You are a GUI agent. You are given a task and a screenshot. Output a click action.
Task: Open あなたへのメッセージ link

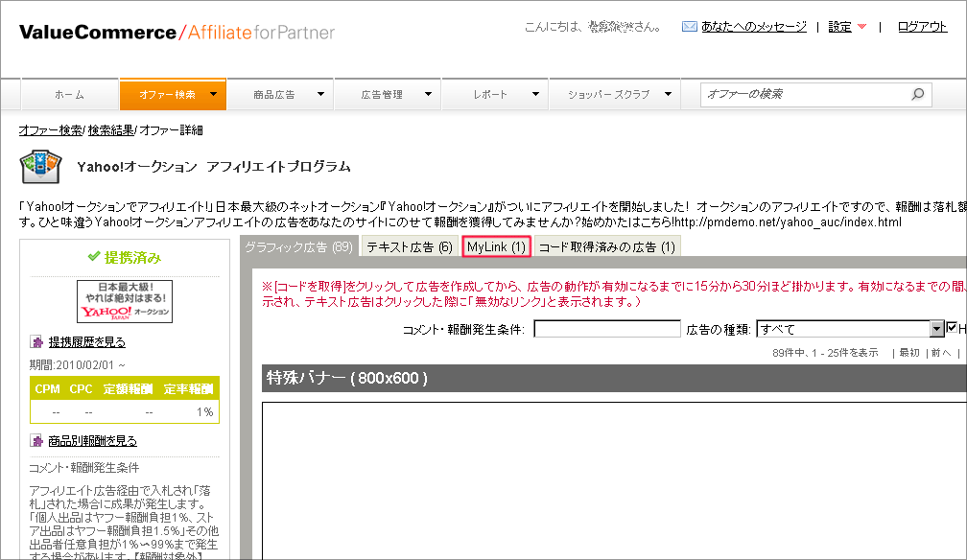(754, 27)
